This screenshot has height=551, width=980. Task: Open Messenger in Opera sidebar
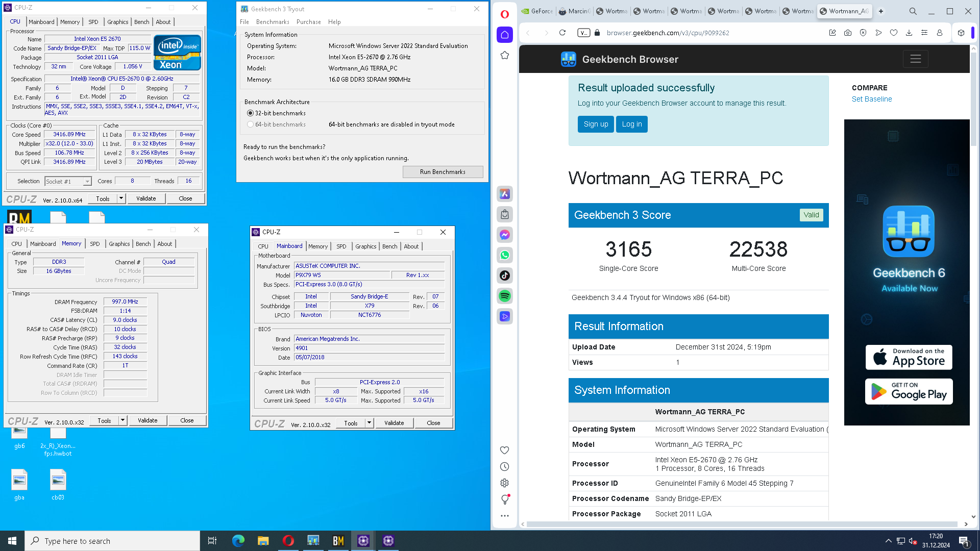(x=505, y=235)
